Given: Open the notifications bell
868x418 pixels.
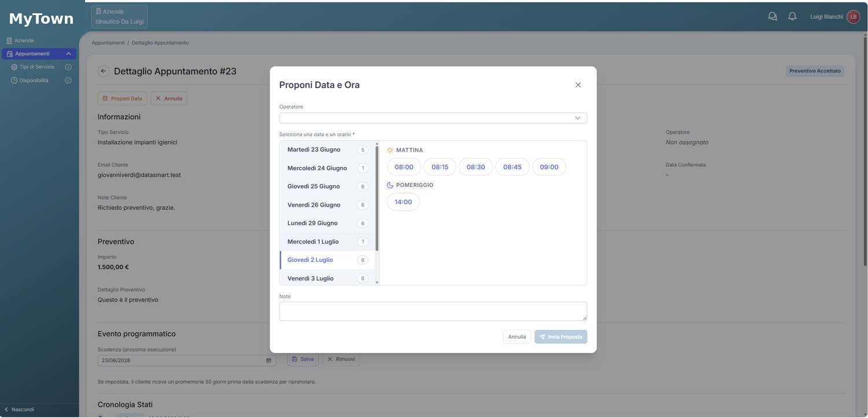Looking at the screenshot, I should 792,17.
